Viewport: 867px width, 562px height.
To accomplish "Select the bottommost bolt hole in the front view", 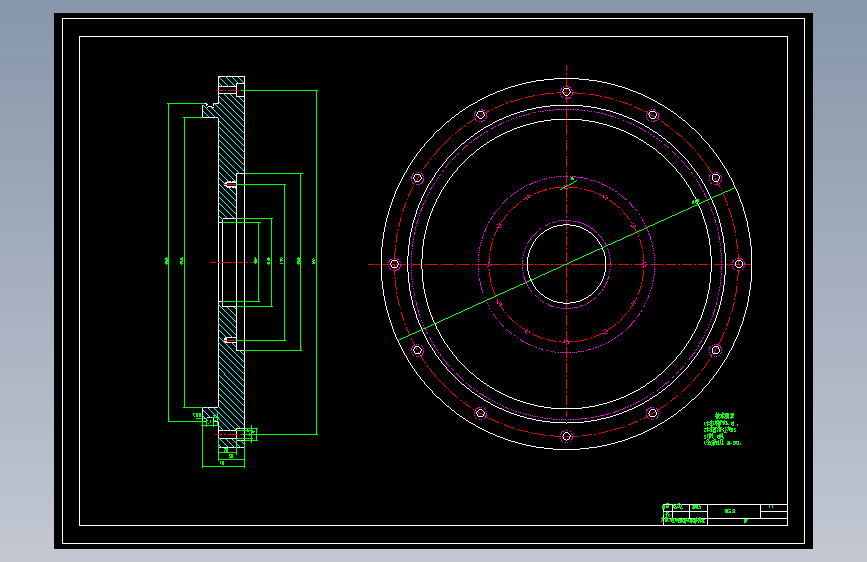I will pyautogui.click(x=566, y=436).
